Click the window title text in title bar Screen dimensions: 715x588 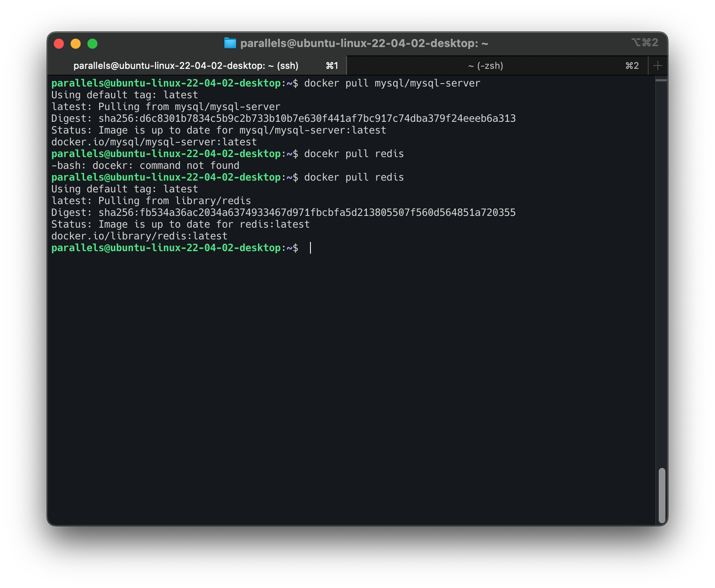pos(364,43)
